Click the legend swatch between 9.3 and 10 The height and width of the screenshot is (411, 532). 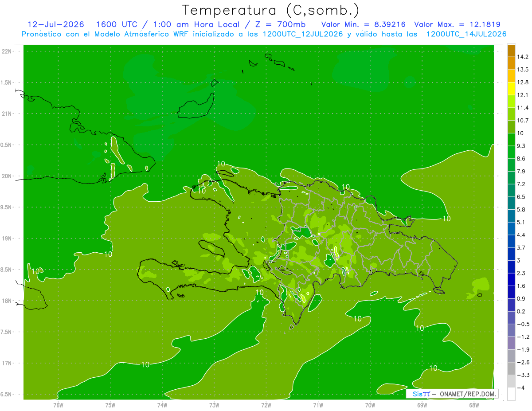coord(511,140)
